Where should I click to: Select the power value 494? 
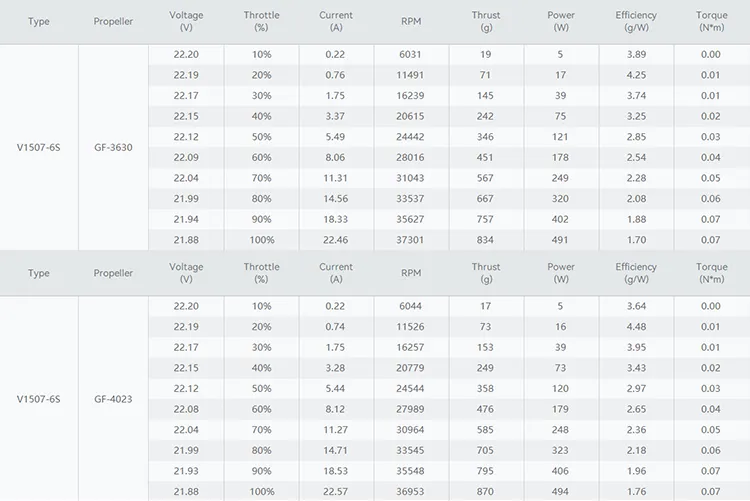click(561, 491)
